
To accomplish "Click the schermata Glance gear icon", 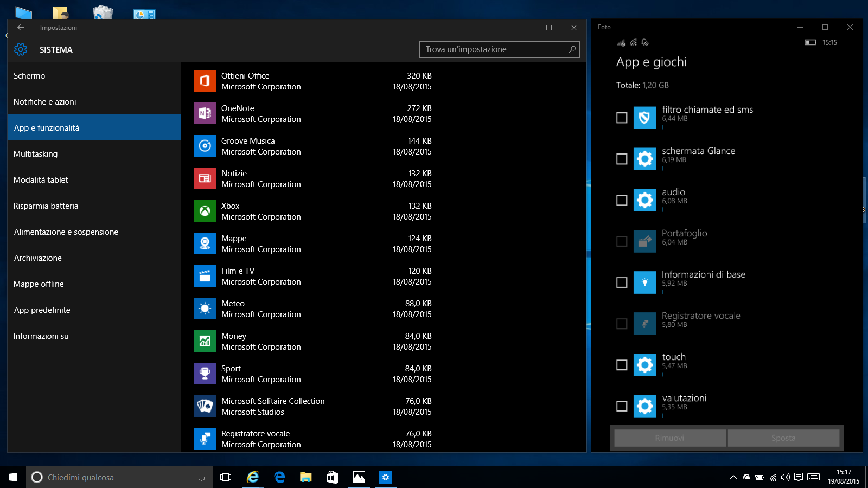I will (645, 159).
